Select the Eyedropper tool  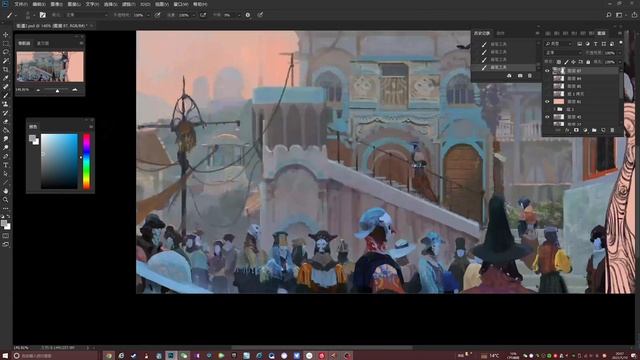6,78
